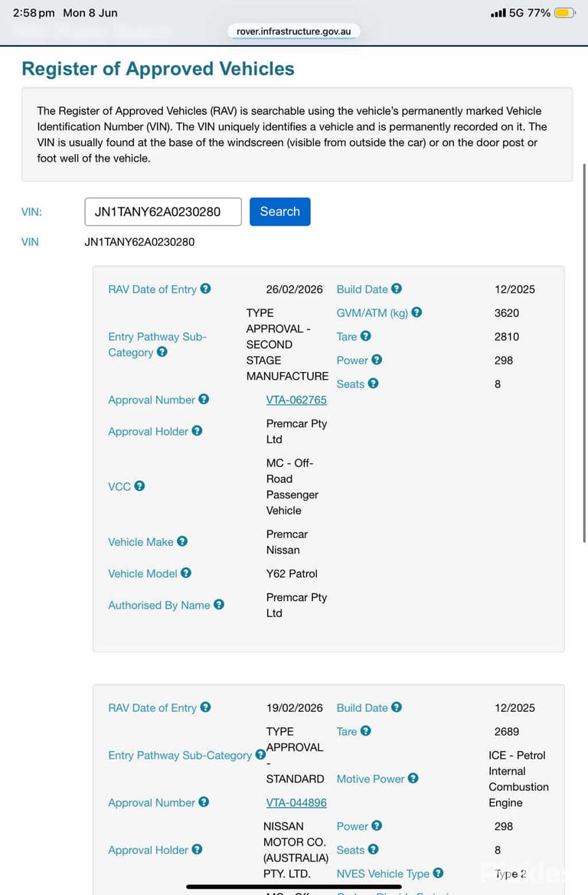Open the Vehicle Model help icon
588x895 pixels.
coord(186,573)
